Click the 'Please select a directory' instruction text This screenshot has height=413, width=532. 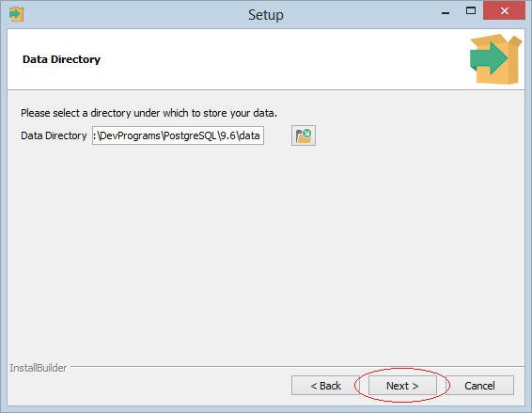149,113
